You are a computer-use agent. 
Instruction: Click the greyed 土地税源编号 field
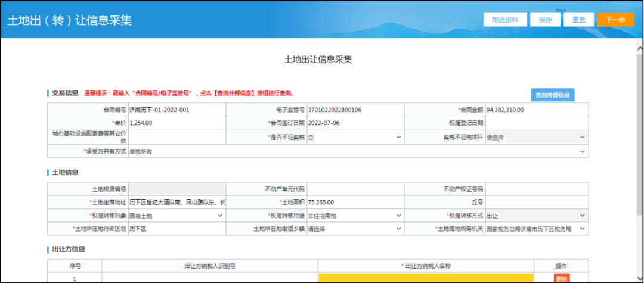[177, 189]
